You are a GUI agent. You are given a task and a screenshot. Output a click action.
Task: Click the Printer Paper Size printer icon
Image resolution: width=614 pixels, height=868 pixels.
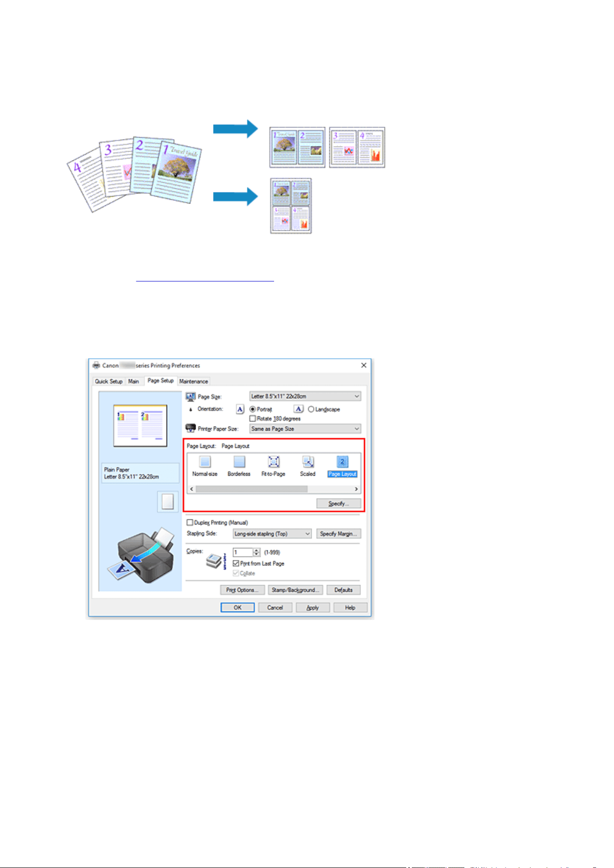pos(191,428)
